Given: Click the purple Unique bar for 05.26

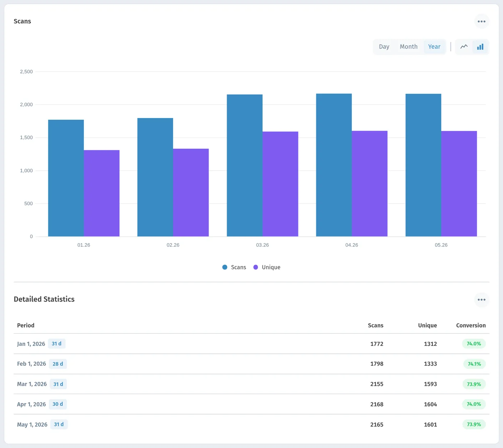Looking at the screenshot, I should click(459, 184).
